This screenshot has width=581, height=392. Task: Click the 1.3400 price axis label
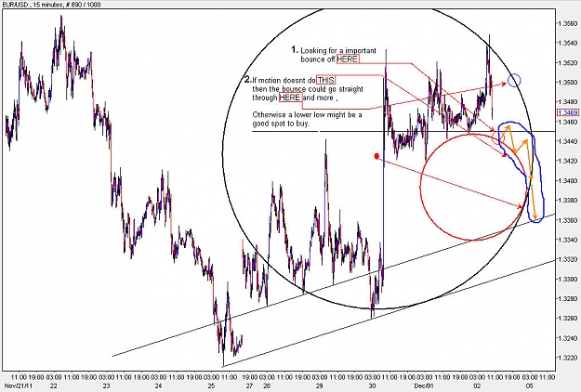click(x=569, y=180)
